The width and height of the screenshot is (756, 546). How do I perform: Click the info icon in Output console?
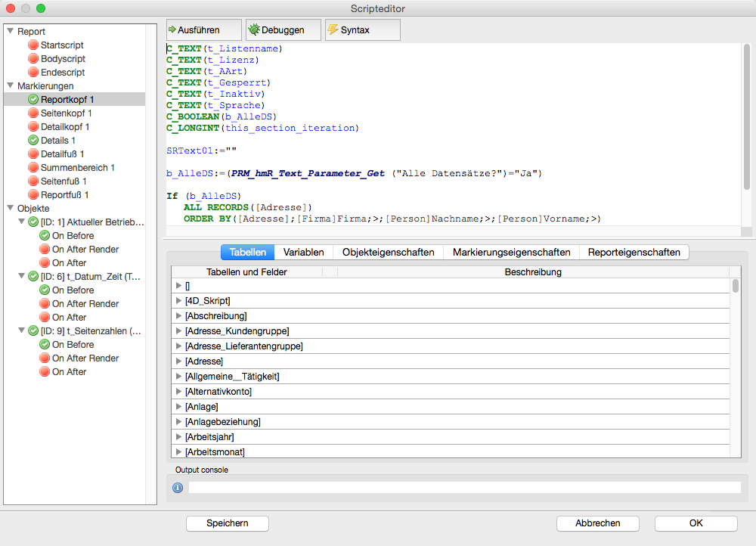click(178, 488)
